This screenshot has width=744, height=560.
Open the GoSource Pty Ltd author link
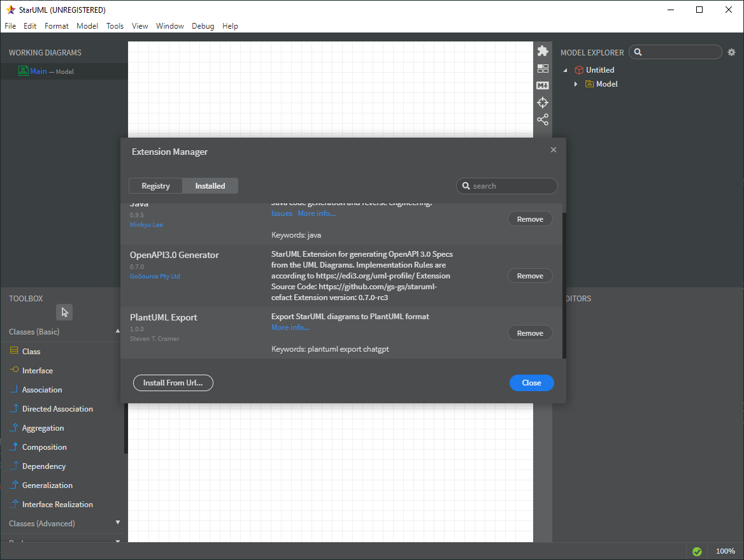click(x=155, y=276)
